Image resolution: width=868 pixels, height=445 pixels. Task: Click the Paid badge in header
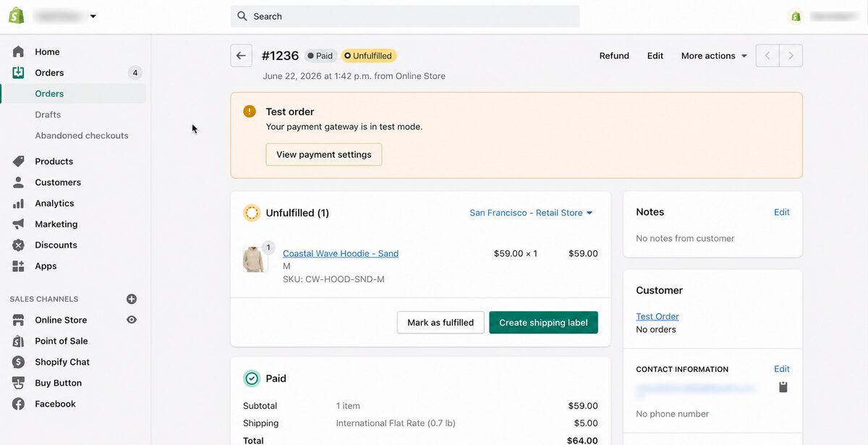[320, 56]
